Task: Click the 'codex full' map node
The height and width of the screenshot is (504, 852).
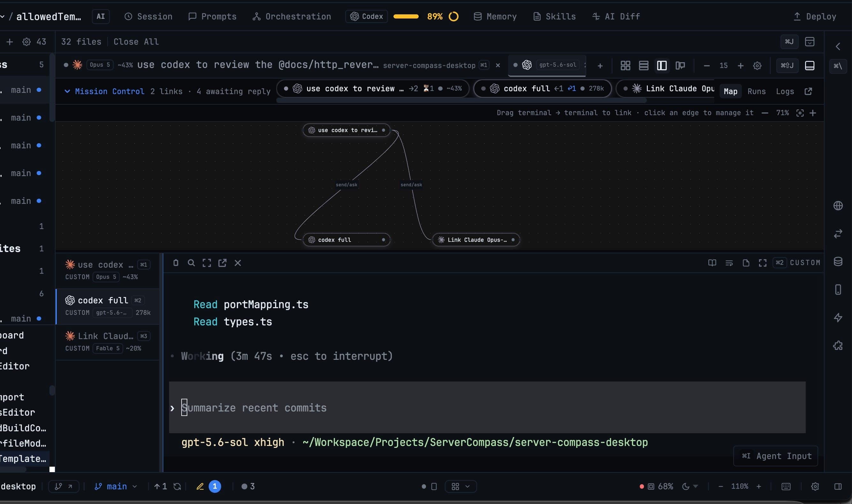Action: [x=346, y=240]
